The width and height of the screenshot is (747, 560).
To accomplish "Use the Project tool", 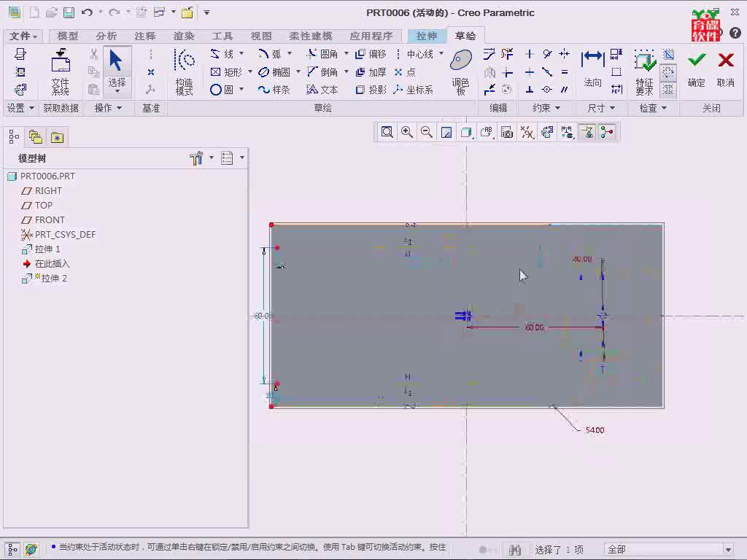I will [371, 90].
